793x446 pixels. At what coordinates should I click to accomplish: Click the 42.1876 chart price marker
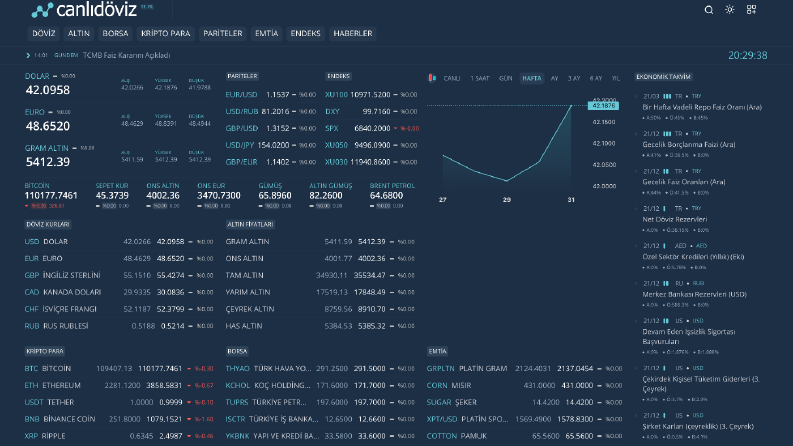(603, 106)
